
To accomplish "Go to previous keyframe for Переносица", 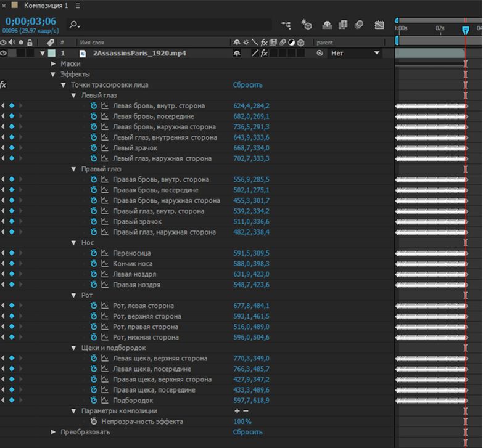I will tap(3, 253).
